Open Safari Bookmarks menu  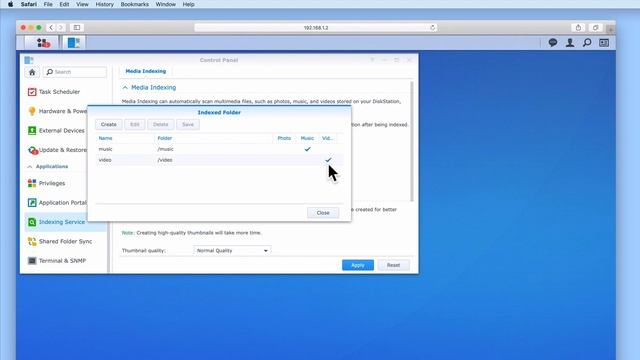click(x=134, y=4)
